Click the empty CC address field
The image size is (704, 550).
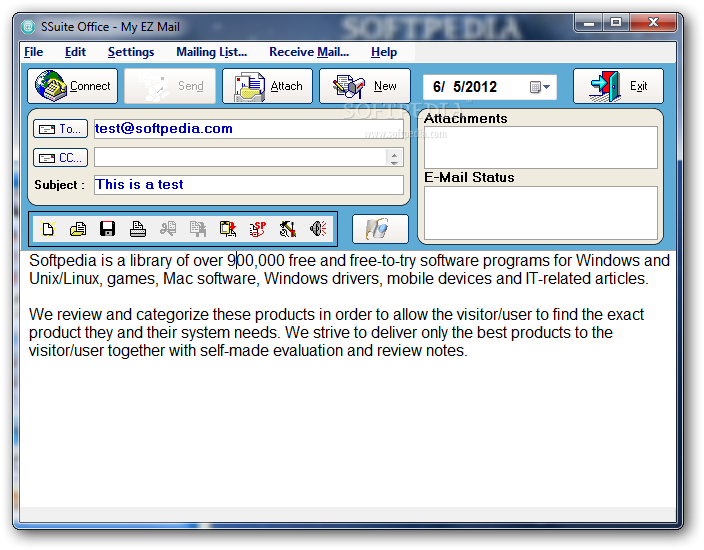pyautogui.click(x=240, y=158)
